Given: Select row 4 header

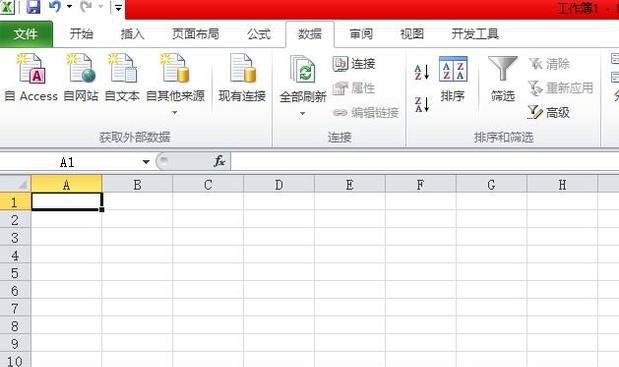Looking at the screenshot, I should pyautogui.click(x=15, y=255).
